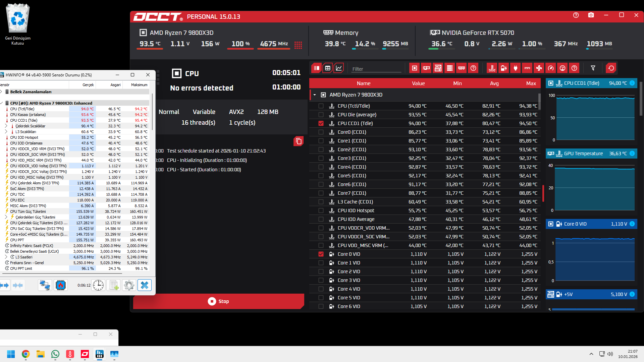Click the funnel filter icon in OCCT toolbar

click(x=593, y=68)
